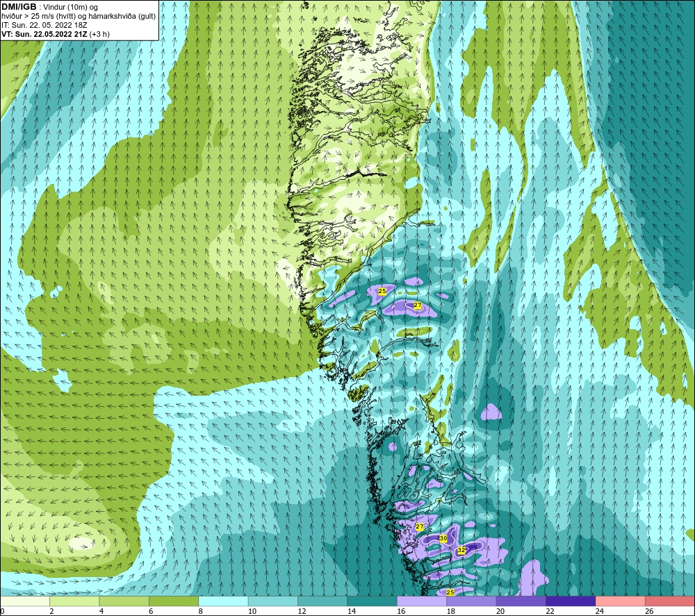Click the '25' gust label left of the upper '27'
The height and width of the screenshot is (616, 695).
click(x=382, y=291)
